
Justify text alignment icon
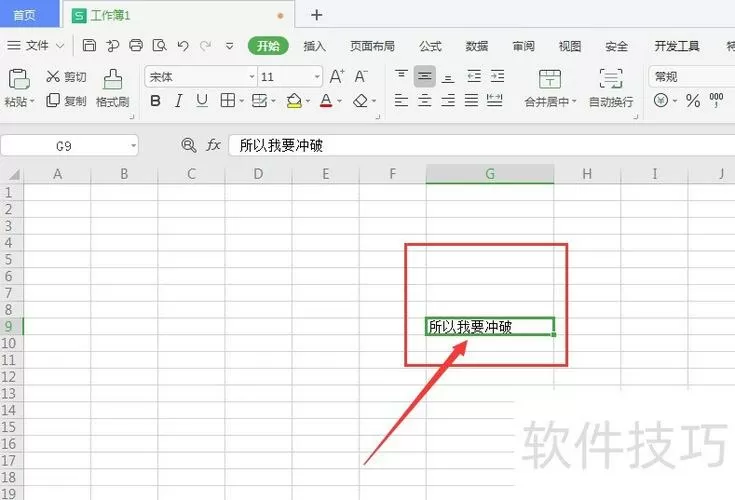tap(471, 100)
